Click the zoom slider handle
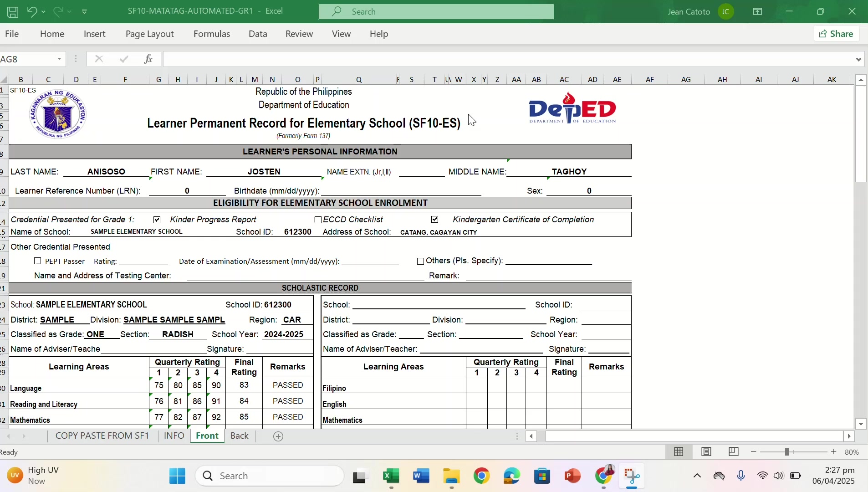 pos(786,452)
